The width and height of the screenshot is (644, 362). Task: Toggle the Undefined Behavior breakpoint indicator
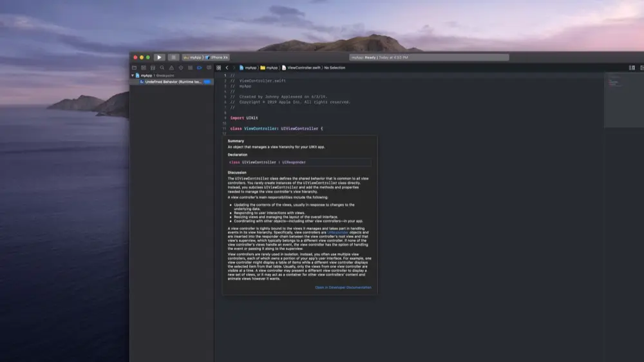[207, 82]
